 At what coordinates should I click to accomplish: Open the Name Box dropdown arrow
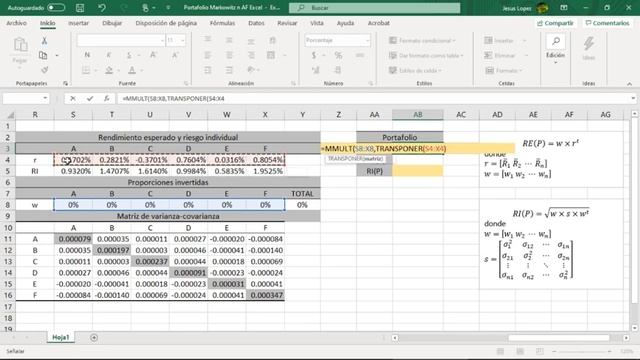[45, 98]
